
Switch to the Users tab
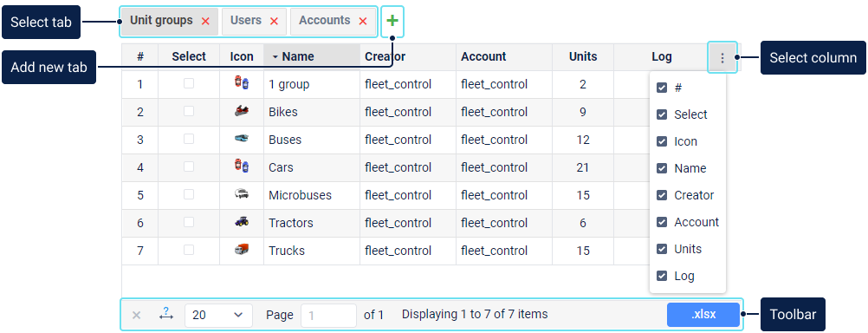tap(246, 21)
